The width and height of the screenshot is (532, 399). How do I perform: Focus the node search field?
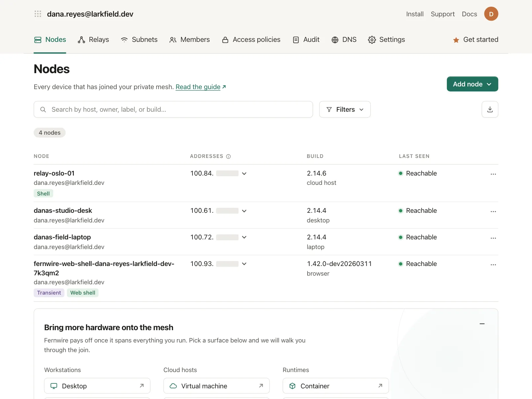point(173,109)
